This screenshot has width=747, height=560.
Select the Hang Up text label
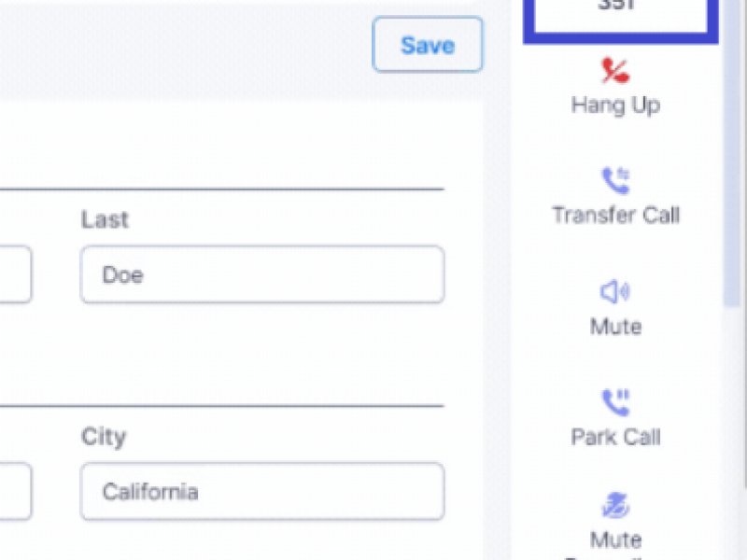pyautogui.click(x=615, y=105)
